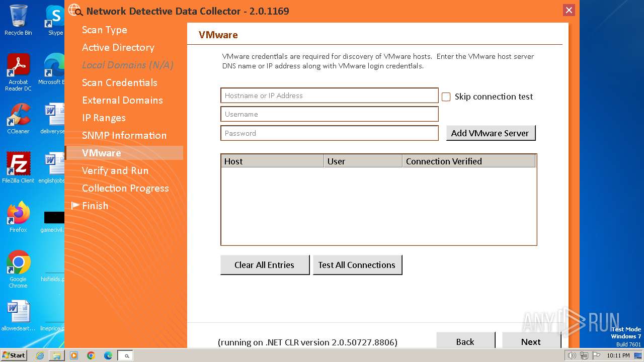Sort by the User column header
The height and width of the screenshot is (362, 644).
pyautogui.click(x=363, y=161)
